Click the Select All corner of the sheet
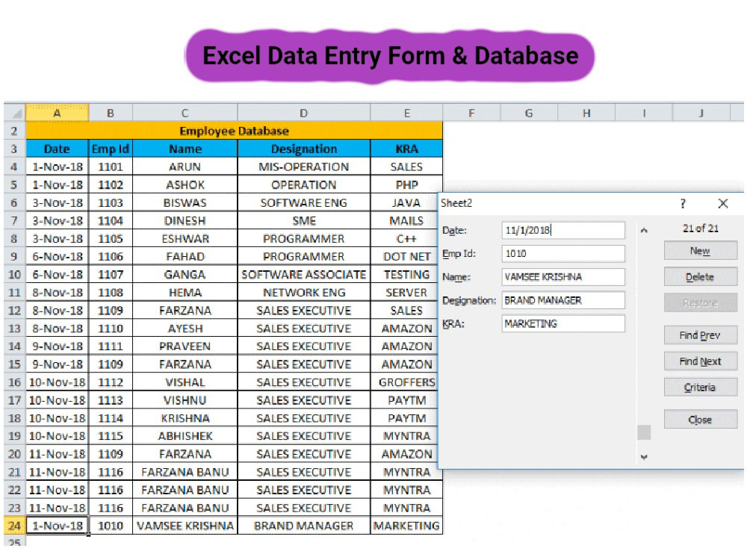The height and width of the screenshot is (560, 747). point(15,113)
